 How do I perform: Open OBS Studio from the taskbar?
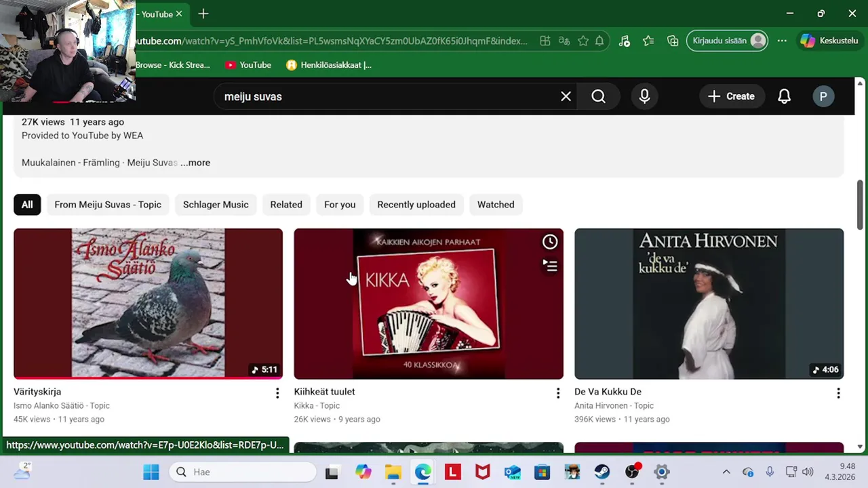(x=632, y=472)
